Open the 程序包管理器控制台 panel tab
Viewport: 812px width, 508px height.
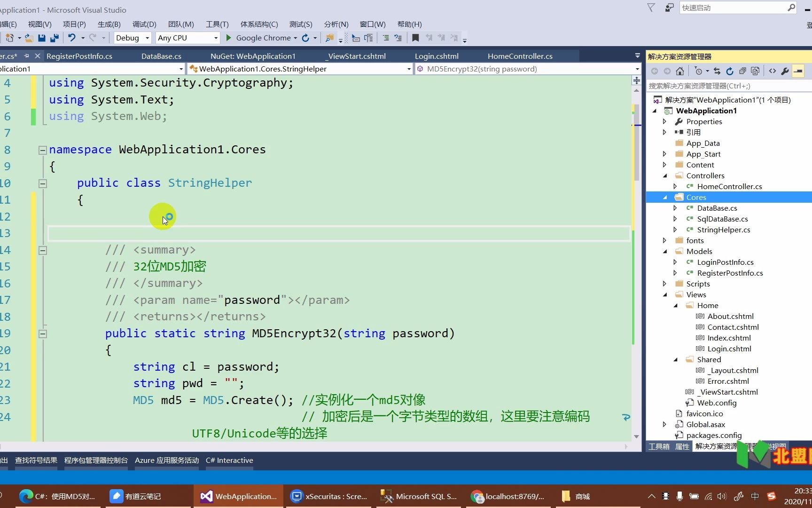[96, 460]
